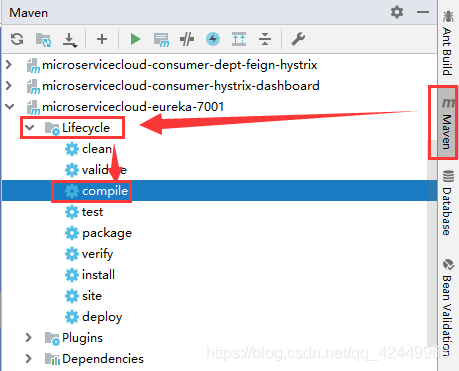The height and width of the screenshot is (371, 459).
Task: Generate sources and update folders icon
Action: [43, 39]
